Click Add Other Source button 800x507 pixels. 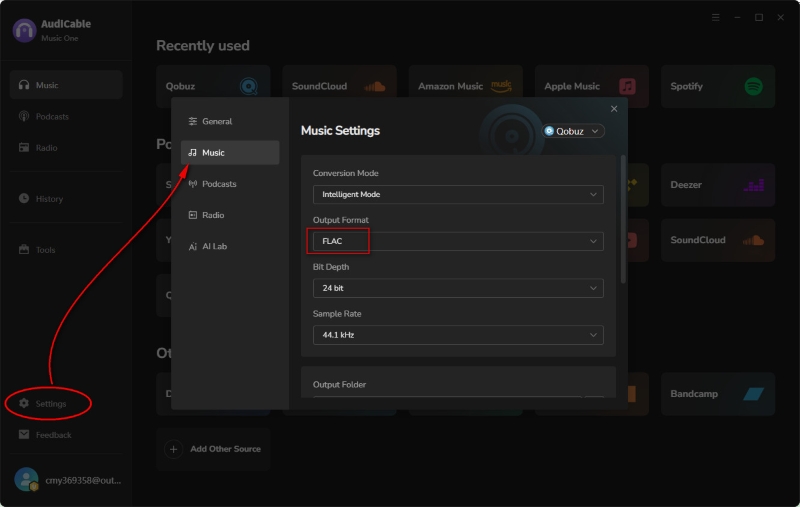pos(213,449)
